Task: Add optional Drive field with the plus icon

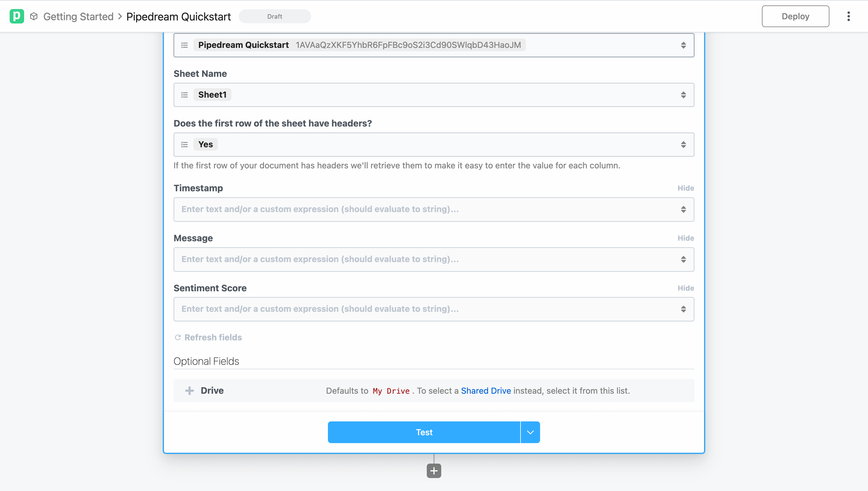Action: point(190,390)
